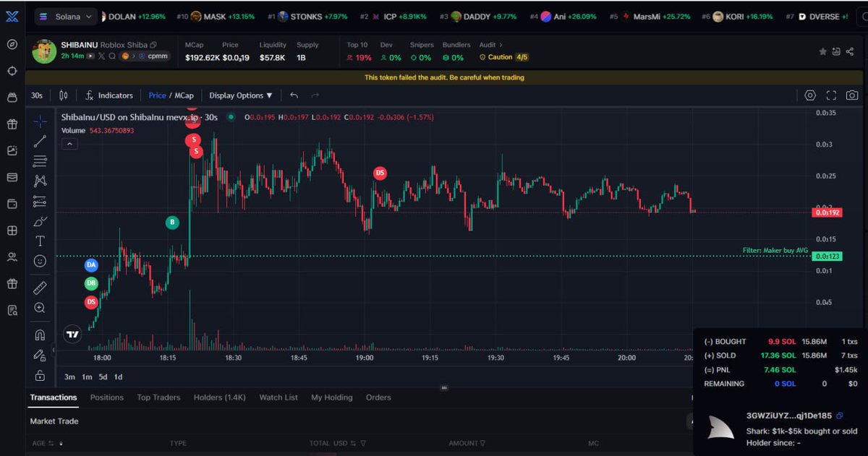Undo the last chart action

[294, 95]
